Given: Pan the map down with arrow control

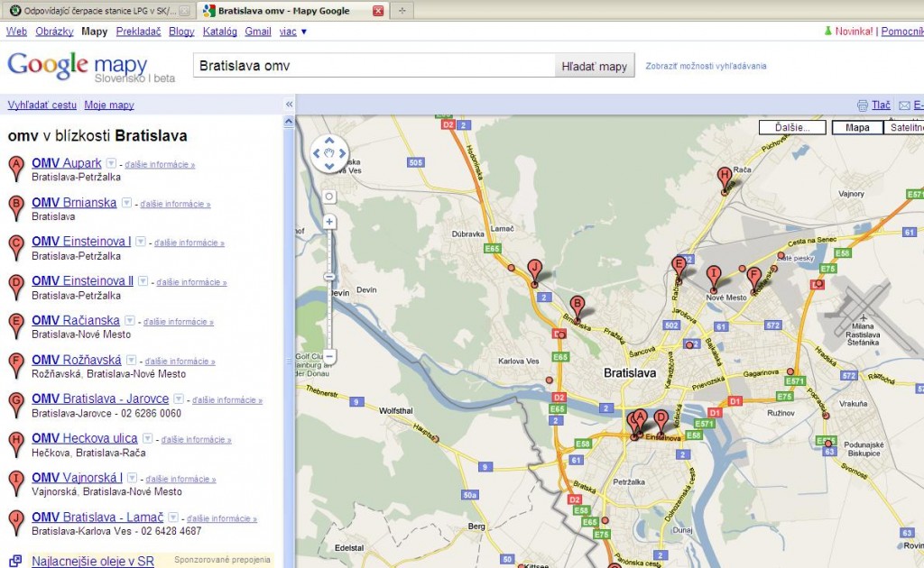Looking at the screenshot, I should 329,167.
